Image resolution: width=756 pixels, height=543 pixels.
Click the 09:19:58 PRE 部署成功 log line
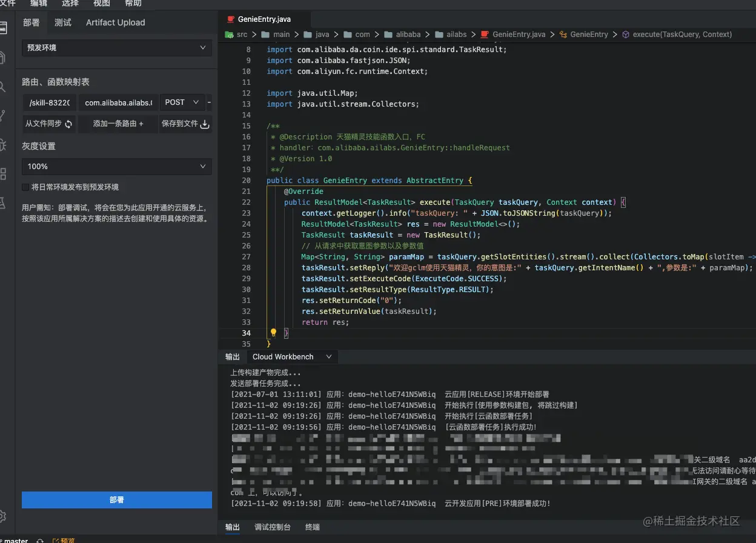coord(391,504)
